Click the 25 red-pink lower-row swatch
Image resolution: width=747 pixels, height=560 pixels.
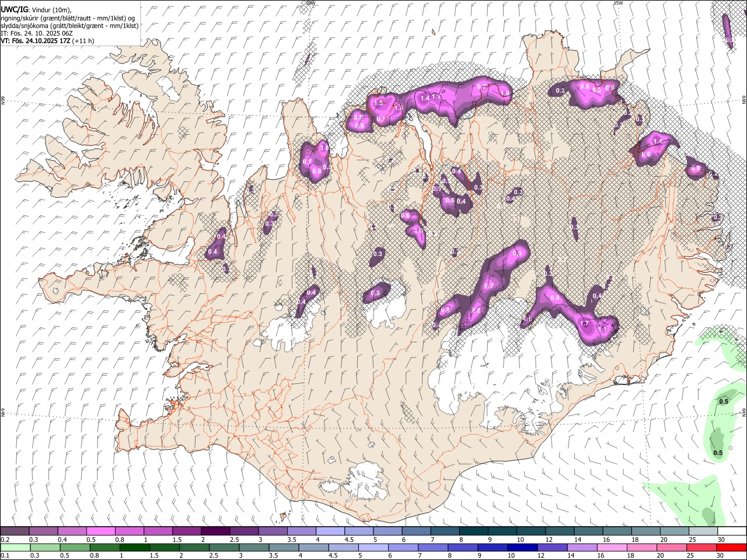(700, 547)
